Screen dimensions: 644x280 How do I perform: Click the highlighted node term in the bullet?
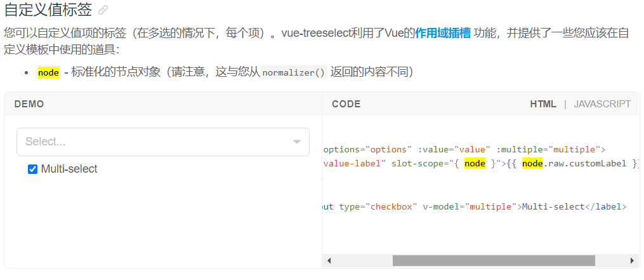tap(48, 72)
